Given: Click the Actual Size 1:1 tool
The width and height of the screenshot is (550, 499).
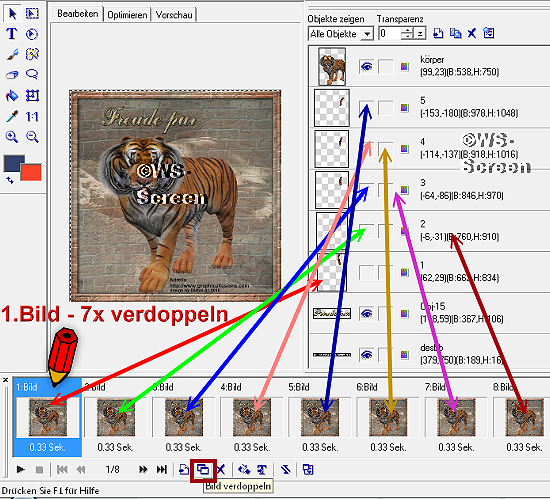Looking at the screenshot, I should coord(32,116).
